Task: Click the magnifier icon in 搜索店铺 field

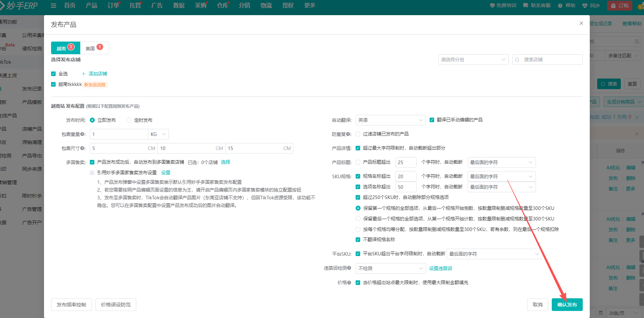Action: coord(517,59)
